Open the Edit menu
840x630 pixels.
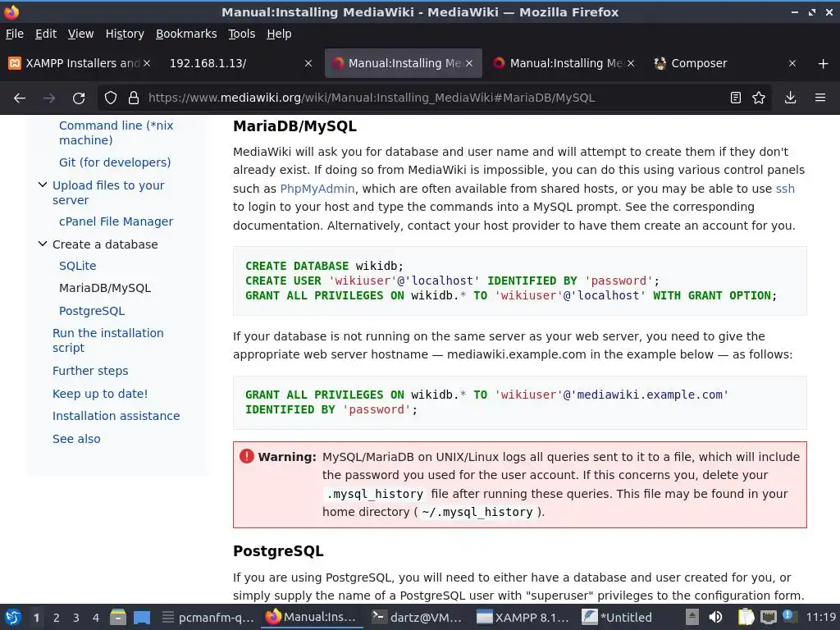pyautogui.click(x=46, y=34)
